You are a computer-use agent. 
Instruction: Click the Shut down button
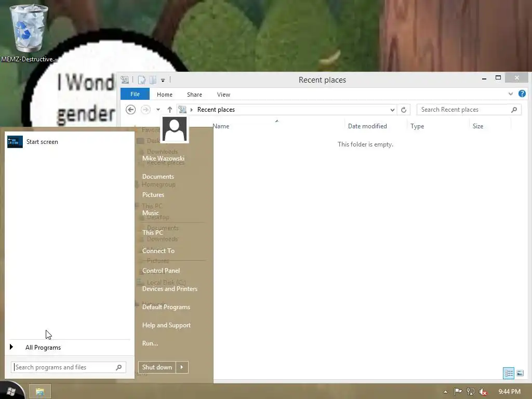157,367
